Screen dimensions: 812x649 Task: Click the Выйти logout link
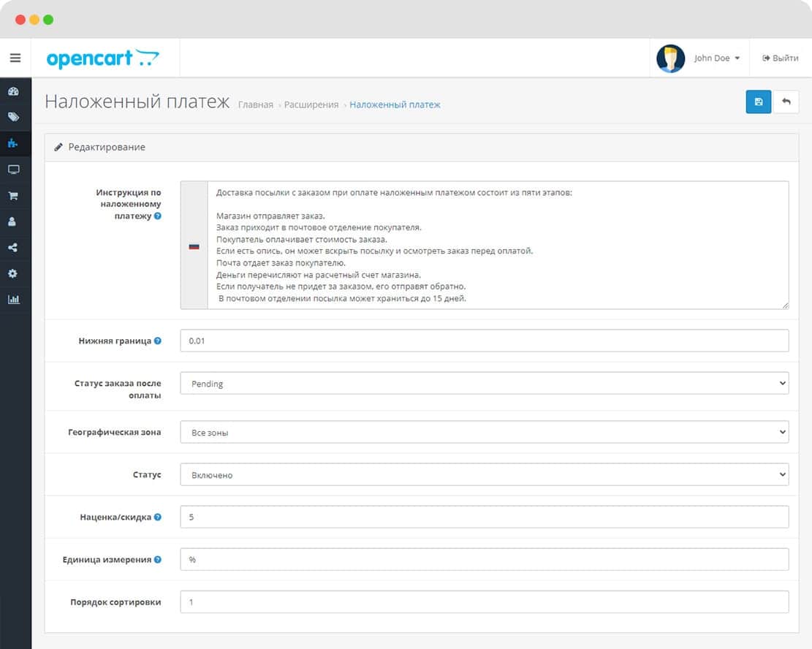[x=780, y=58]
